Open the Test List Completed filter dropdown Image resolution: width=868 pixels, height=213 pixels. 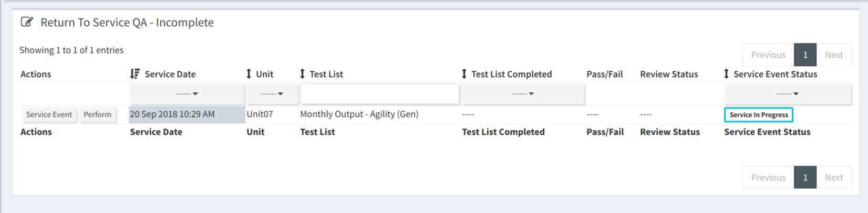pos(523,94)
